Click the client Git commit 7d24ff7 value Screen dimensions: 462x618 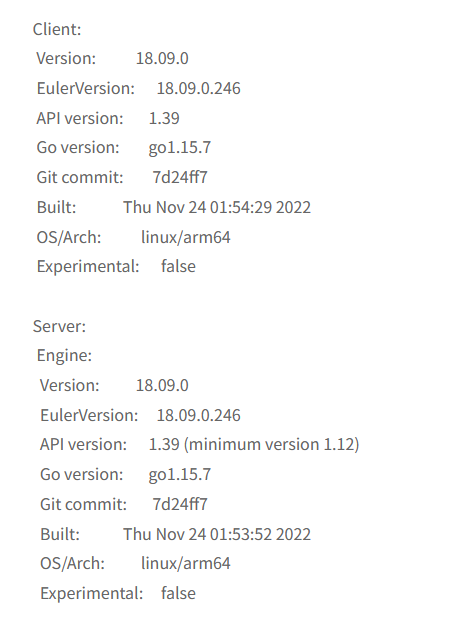(x=180, y=177)
